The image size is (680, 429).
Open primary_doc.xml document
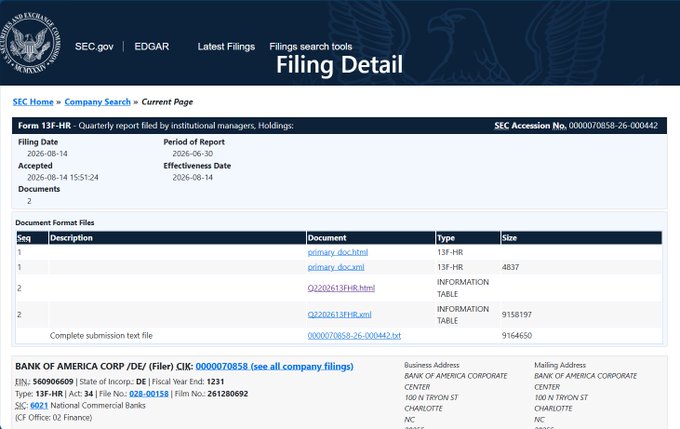pos(336,267)
